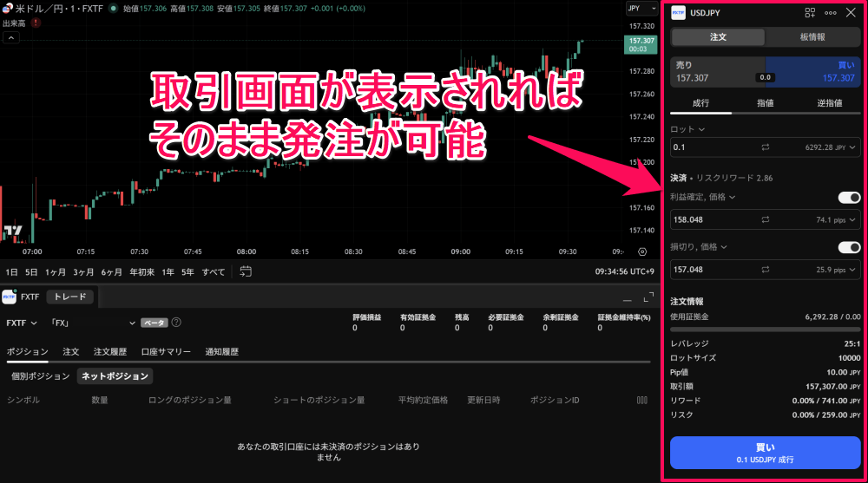Open the 25.9 pips unit dropdown
This screenshot has height=483, width=868.
pyautogui.click(x=835, y=270)
